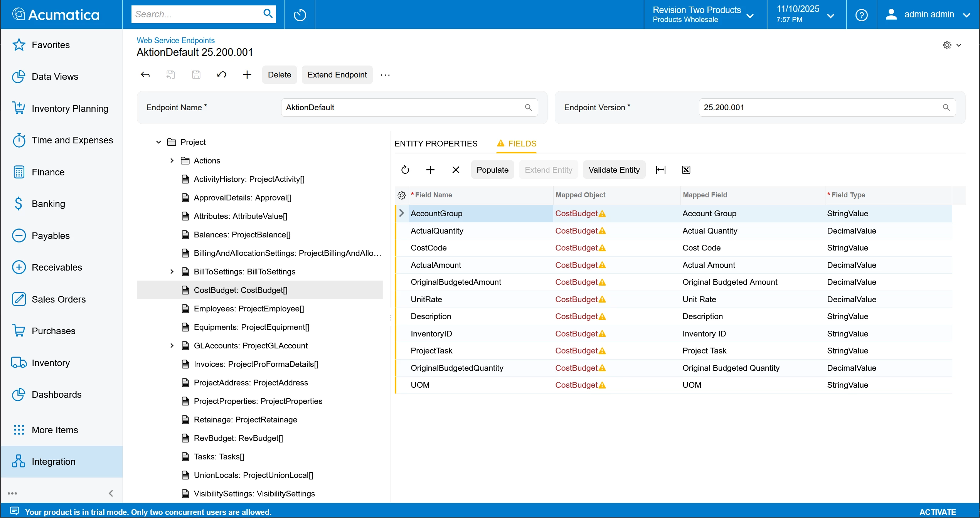
Task: Open the grid column configuration gear
Action: (401, 195)
